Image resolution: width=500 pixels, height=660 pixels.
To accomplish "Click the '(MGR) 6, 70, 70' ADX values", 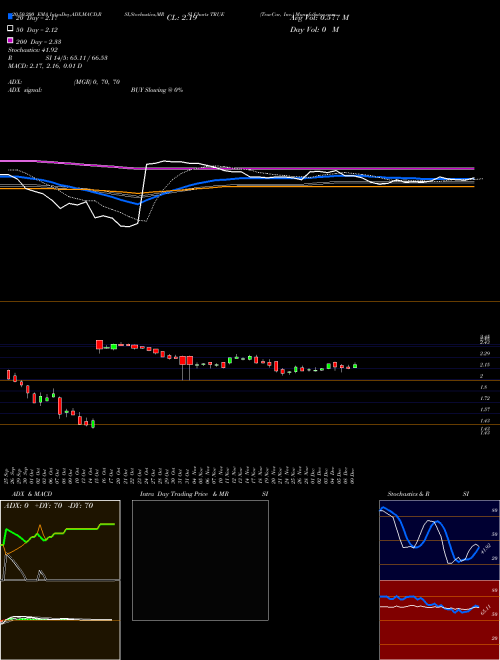I will tap(97, 82).
